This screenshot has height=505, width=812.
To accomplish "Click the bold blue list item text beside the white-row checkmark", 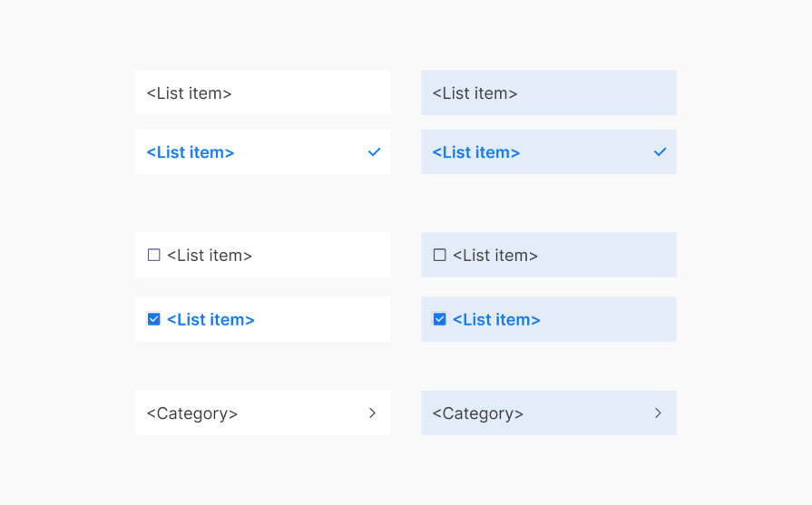I will tap(191, 152).
